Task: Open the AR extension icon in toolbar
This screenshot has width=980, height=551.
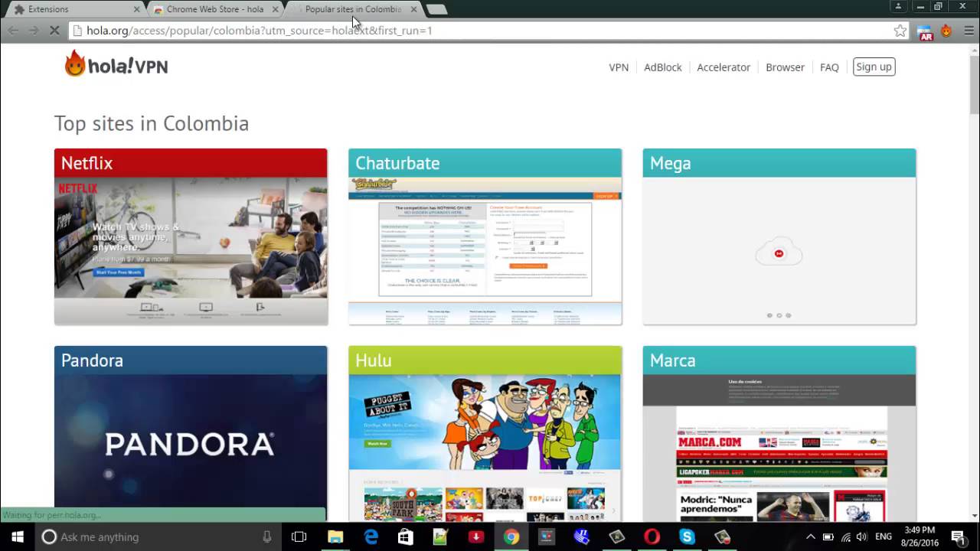Action: point(926,31)
